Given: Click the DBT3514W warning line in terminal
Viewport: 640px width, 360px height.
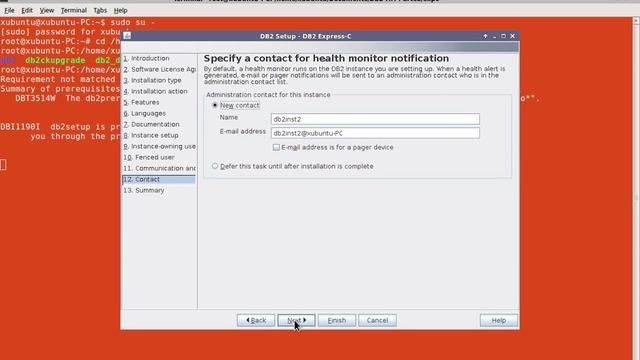Looking at the screenshot, I should click(67, 98).
